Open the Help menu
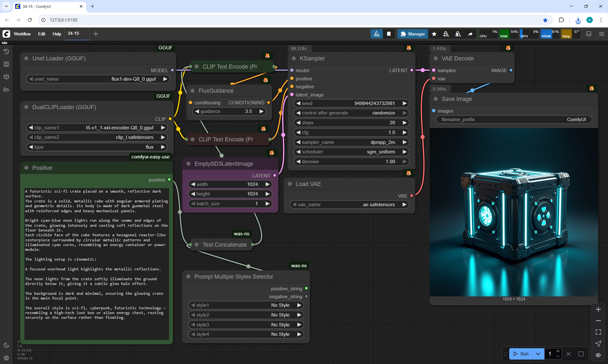Screen dimensions: 608x364 (x=57, y=34)
